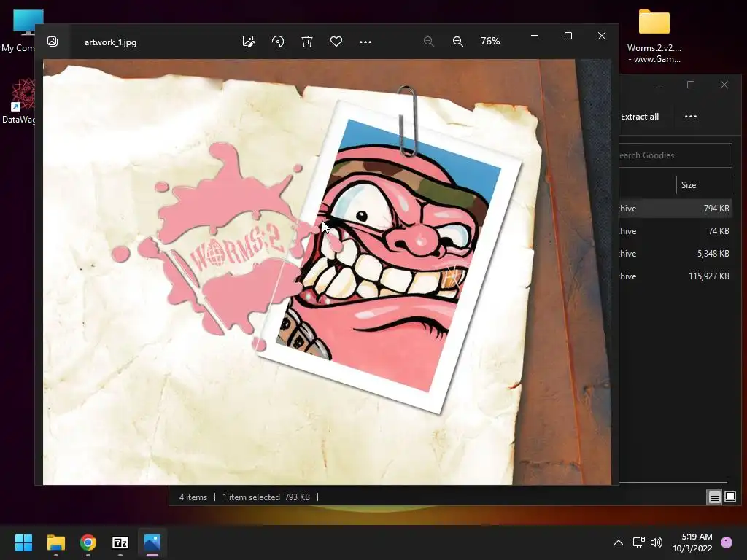Image resolution: width=747 pixels, height=560 pixels.
Task: Switch to details view in File Explorer
Action: [x=715, y=497]
